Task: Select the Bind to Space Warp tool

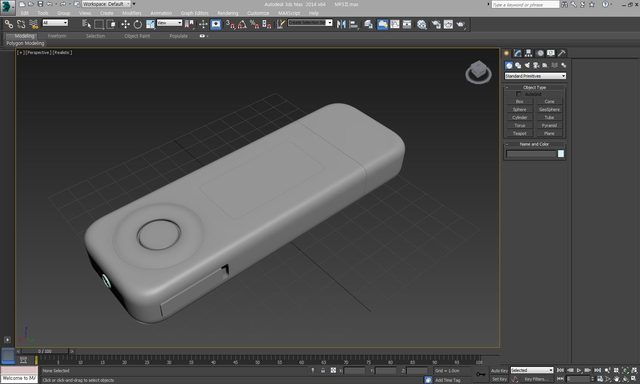Action: pos(33,24)
